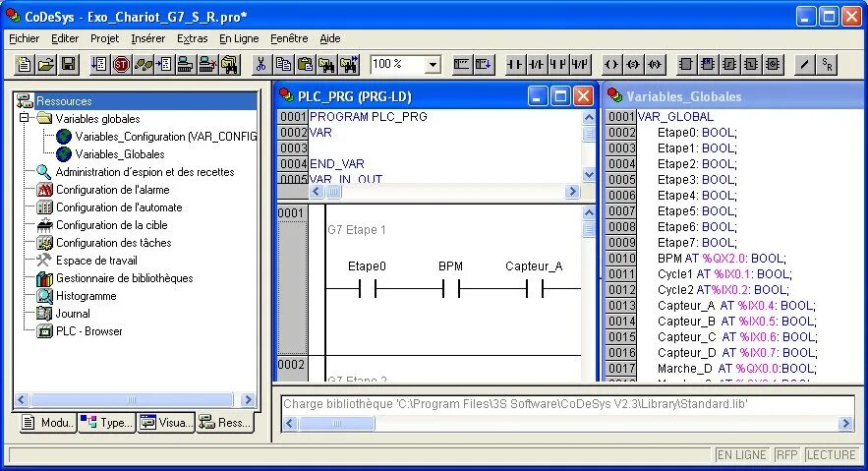This screenshot has height=471, width=868.
Task: Switch to the Types tab
Action: click(107, 423)
